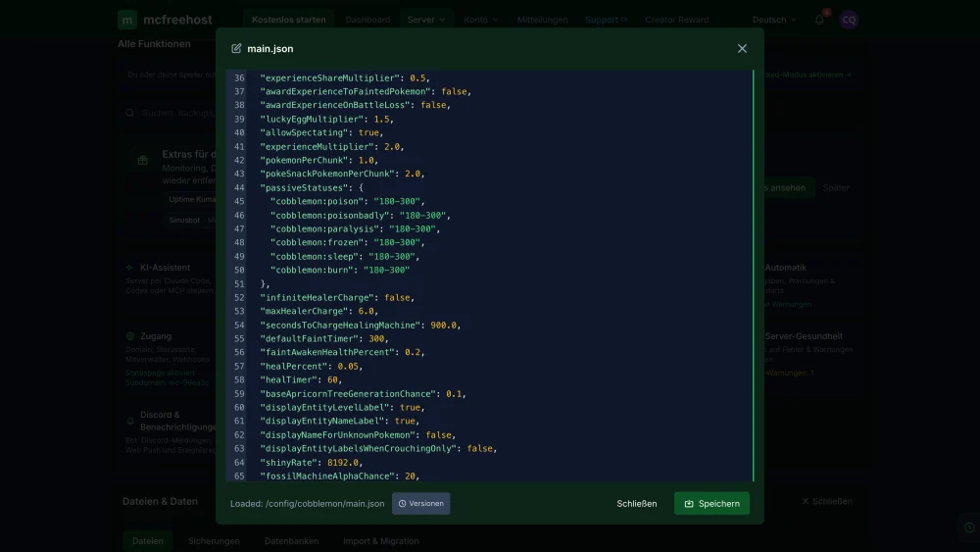This screenshot has height=552, width=980.
Task: Click Schließen in the Dateien & Daten panel
Action: click(827, 501)
